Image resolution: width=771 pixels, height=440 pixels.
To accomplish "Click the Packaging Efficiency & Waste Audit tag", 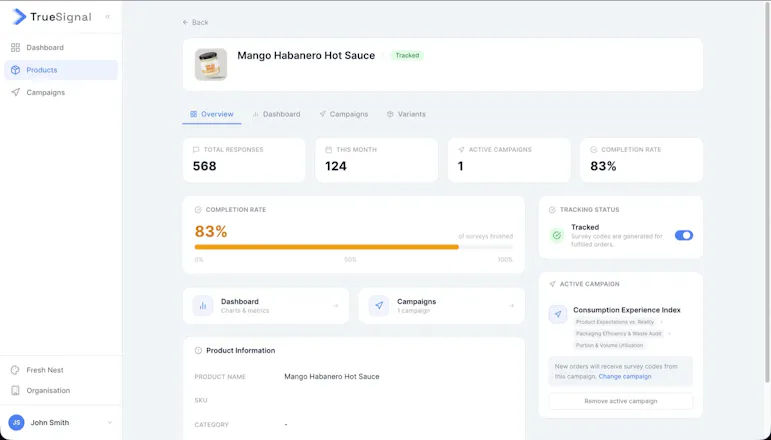I will (x=619, y=334).
